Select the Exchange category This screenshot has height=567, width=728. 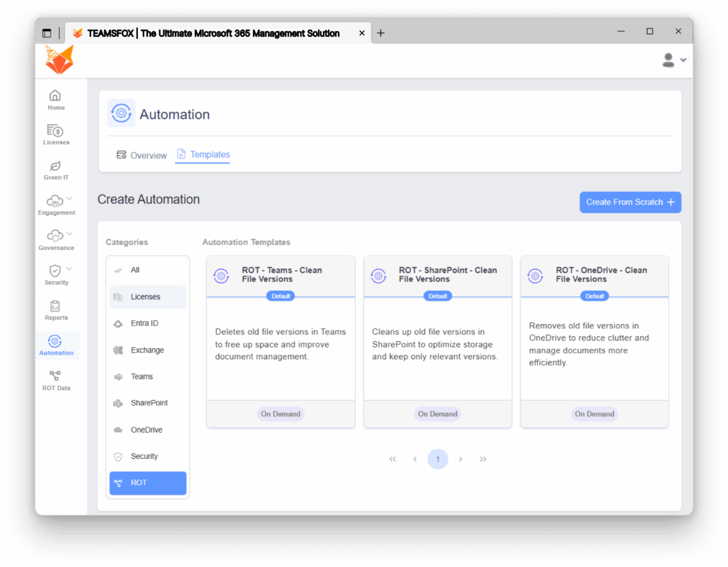[x=148, y=350]
